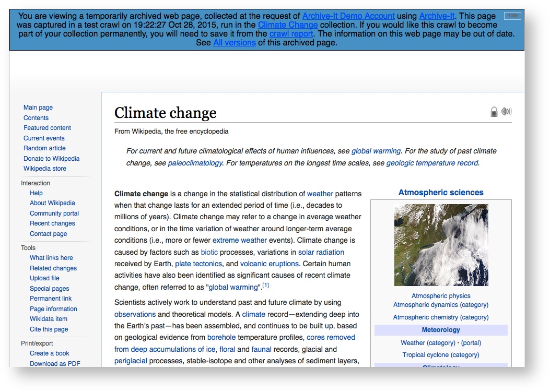This screenshot has height=392, width=550.
Task: Select Random article from sidebar
Action: (x=44, y=148)
